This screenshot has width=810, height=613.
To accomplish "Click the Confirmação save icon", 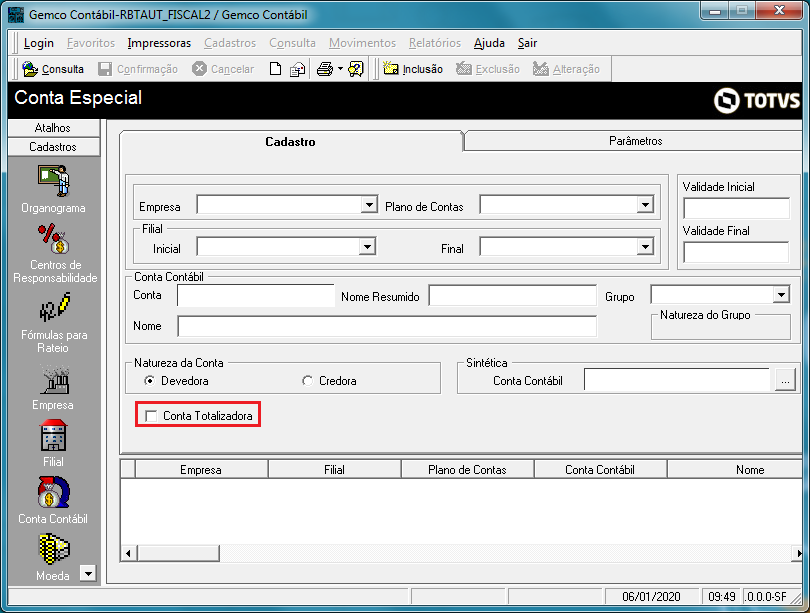I will (x=105, y=69).
